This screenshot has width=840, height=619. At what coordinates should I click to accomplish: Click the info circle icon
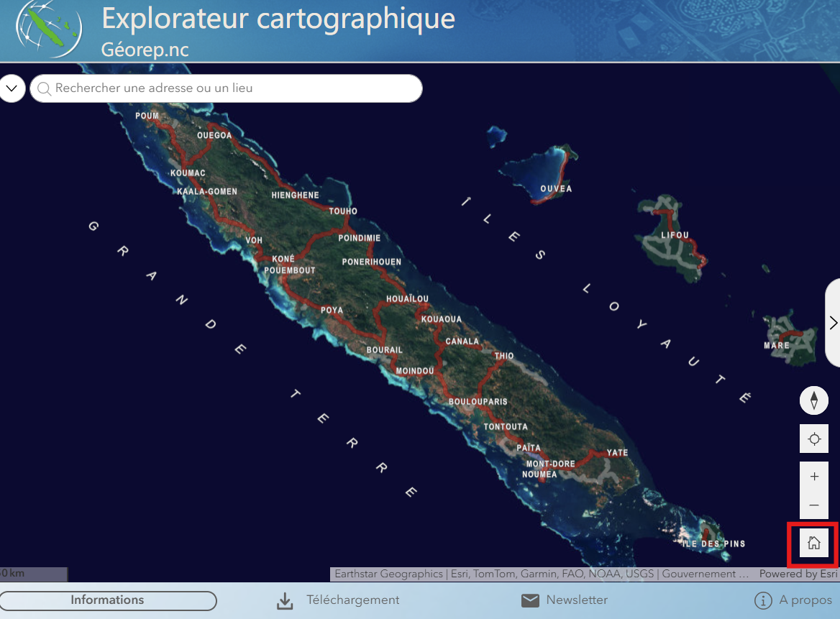tap(763, 600)
